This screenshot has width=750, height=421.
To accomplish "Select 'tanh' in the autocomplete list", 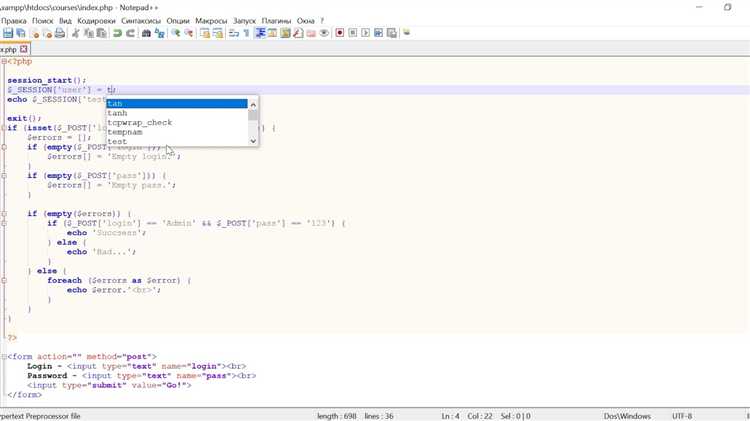I will [x=177, y=113].
